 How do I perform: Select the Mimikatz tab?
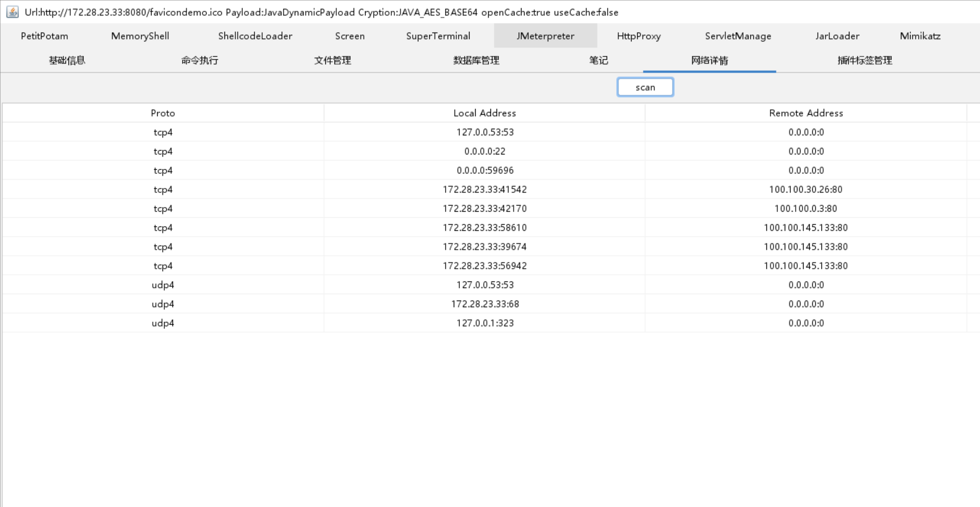(x=920, y=36)
